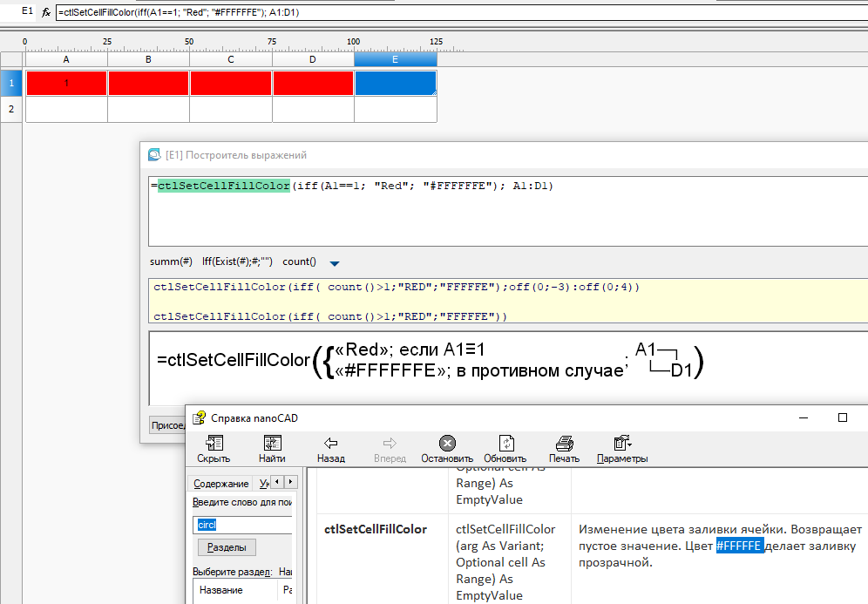Click selected blue cell E1

[x=396, y=83]
